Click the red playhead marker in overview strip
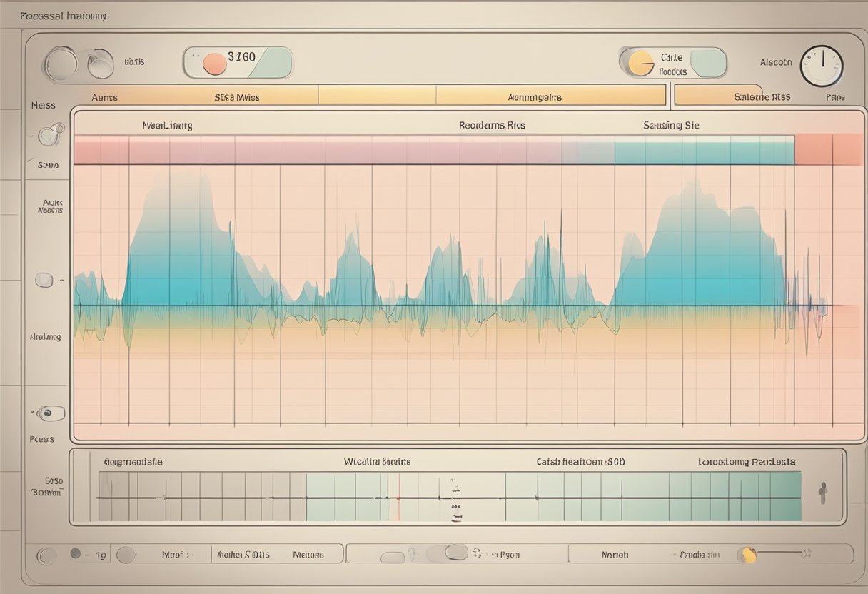Viewport: 868px width, 594px height. click(398, 495)
